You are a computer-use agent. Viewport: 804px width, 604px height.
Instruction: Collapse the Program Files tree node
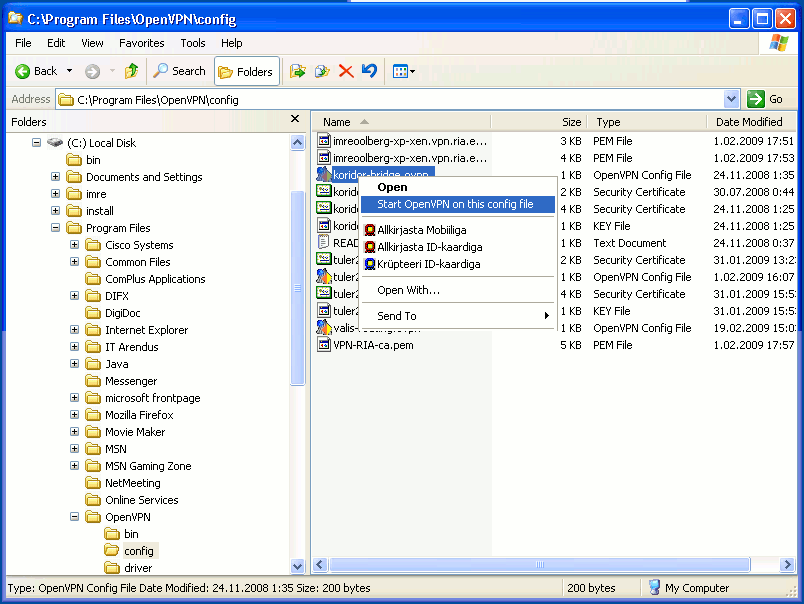point(56,228)
